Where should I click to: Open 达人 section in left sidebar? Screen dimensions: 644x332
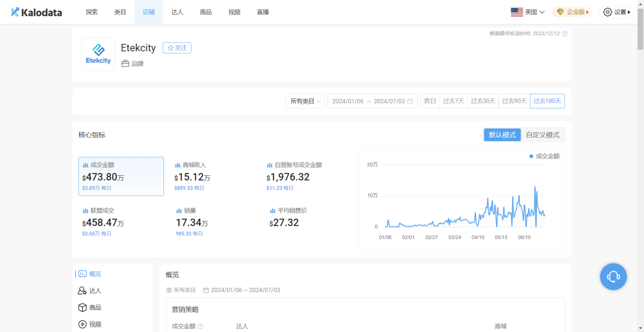[x=89, y=291]
